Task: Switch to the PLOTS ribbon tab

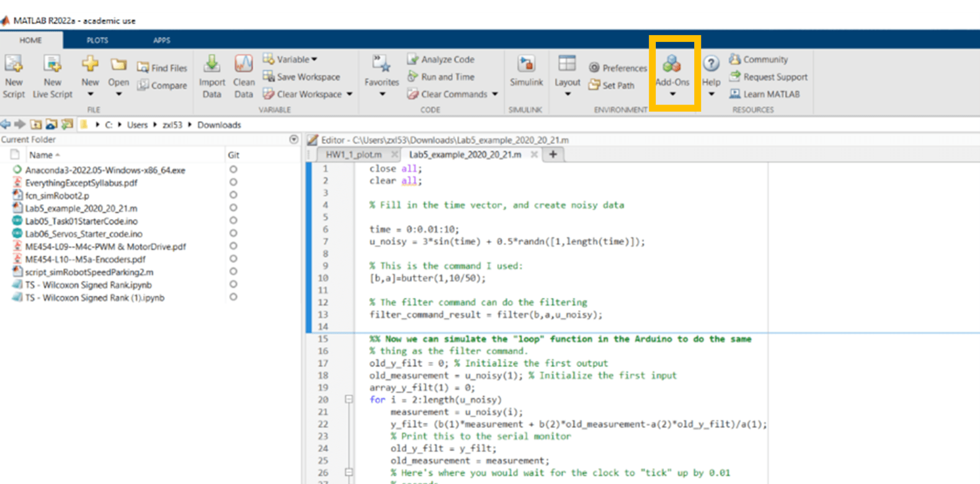Action: [97, 40]
